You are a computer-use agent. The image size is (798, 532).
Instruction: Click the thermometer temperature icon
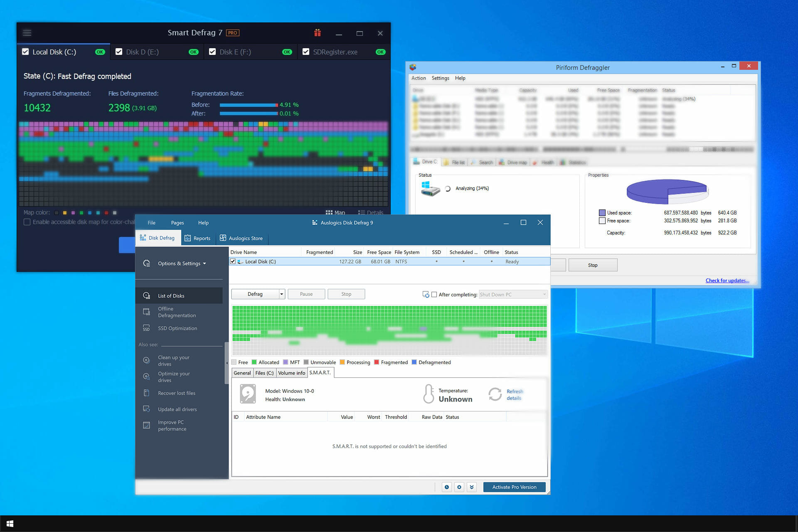coord(428,394)
